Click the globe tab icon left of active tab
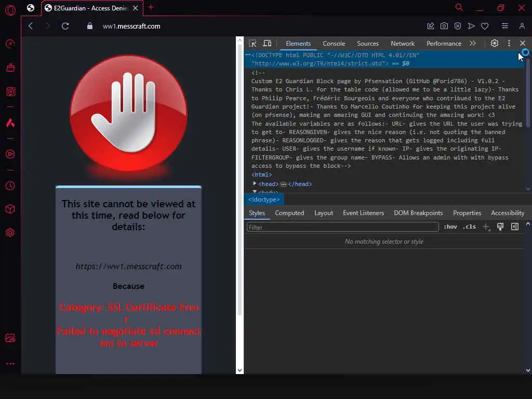Image resolution: width=532 pixels, height=399 pixels. [x=31, y=8]
